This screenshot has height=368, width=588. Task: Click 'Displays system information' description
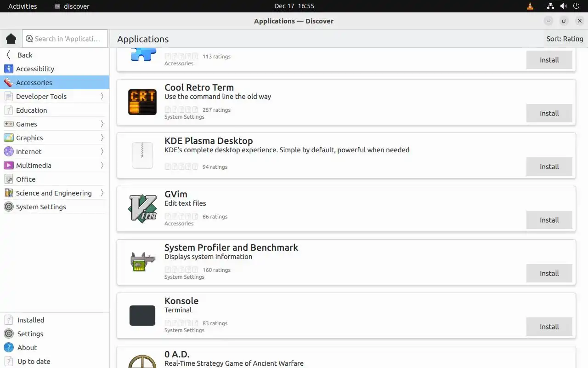tap(209, 257)
